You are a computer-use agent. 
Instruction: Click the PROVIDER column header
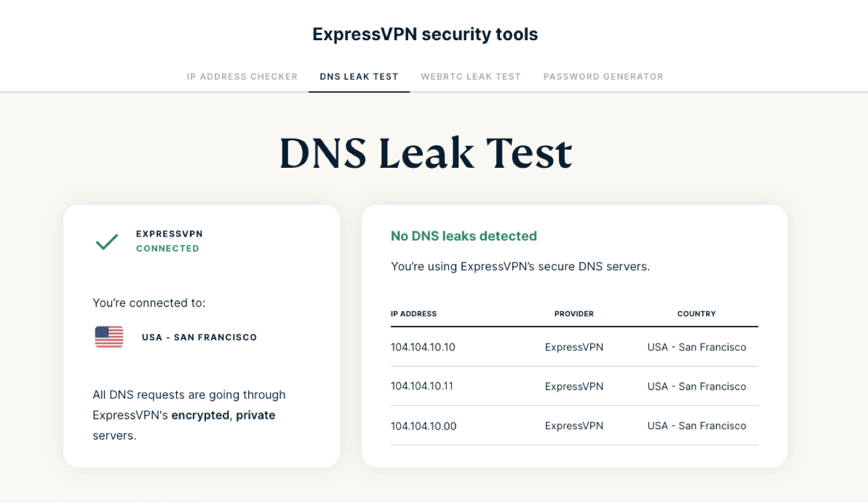coord(574,314)
